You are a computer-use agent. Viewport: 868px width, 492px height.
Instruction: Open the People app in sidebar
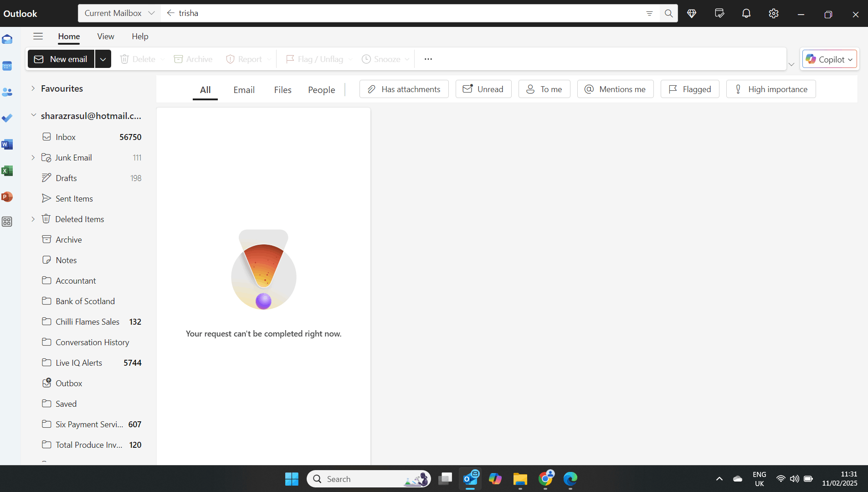coord(7,92)
